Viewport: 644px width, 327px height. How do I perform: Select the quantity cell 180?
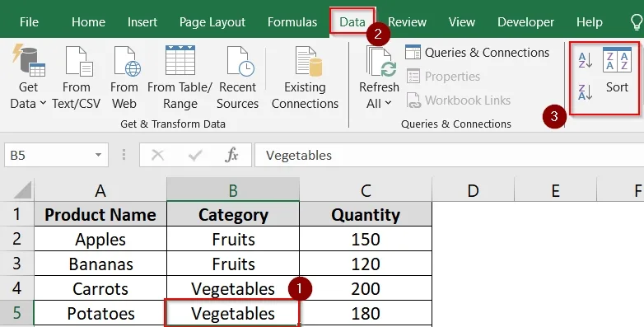(x=366, y=314)
